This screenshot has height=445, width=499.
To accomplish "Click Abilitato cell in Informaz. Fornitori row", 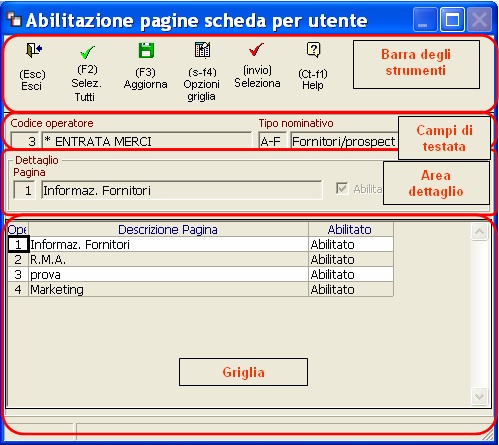I will pos(351,244).
